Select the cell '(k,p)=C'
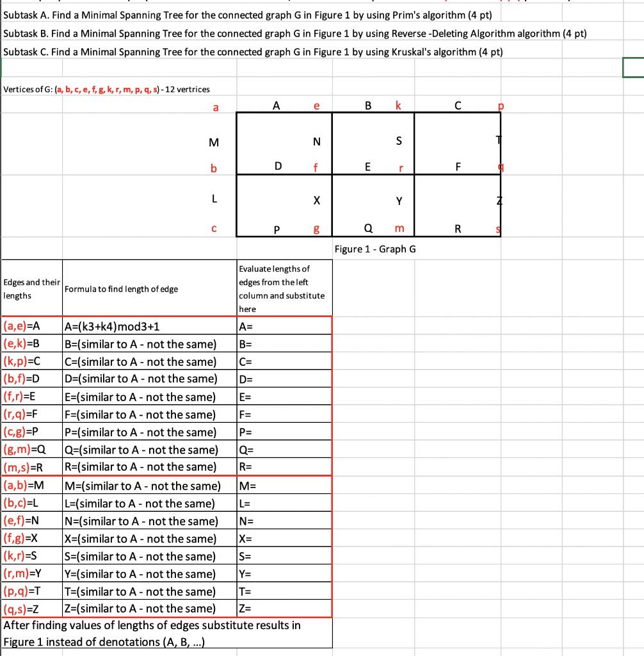The width and height of the screenshot is (644, 656). tap(32, 361)
